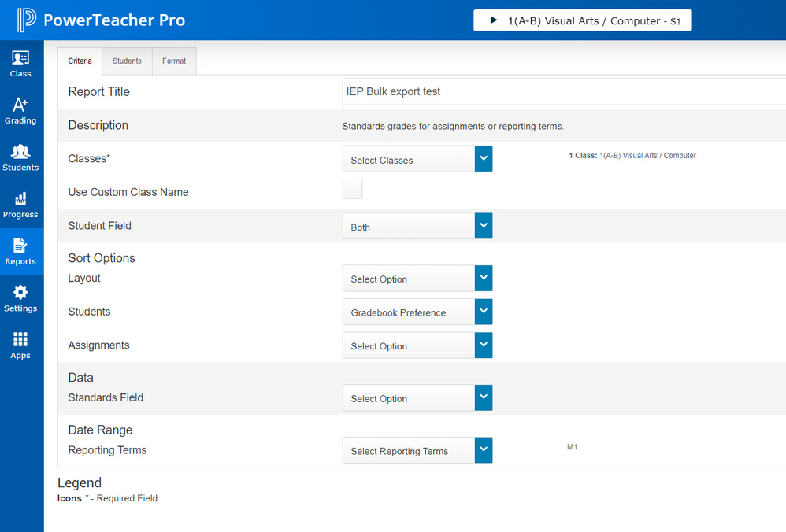786x532 pixels.
Task: Switch to the Format tab
Action: [174, 61]
